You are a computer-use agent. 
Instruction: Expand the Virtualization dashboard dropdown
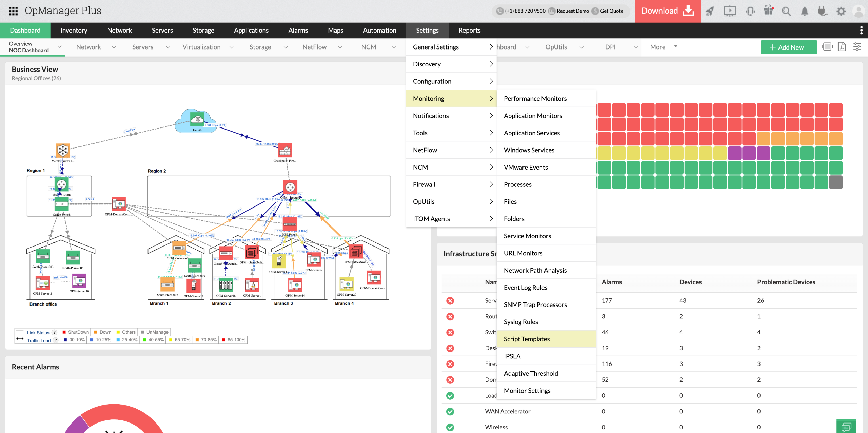coord(232,47)
